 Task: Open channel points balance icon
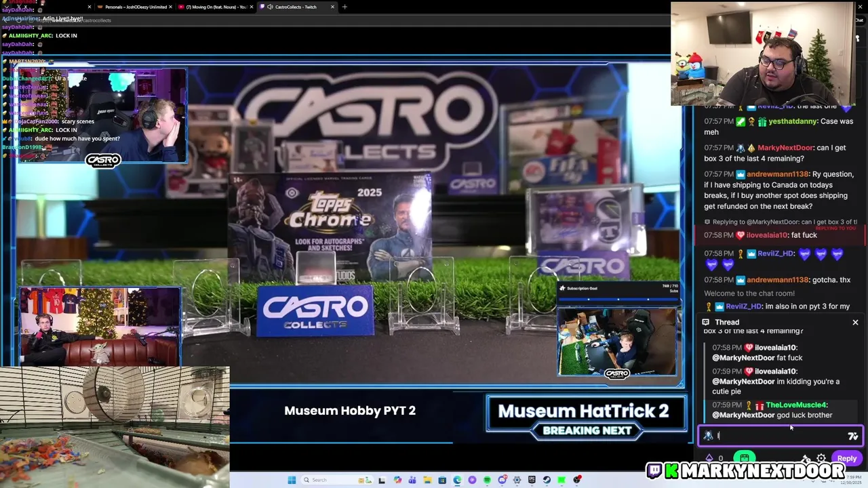[x=709, y=458]
